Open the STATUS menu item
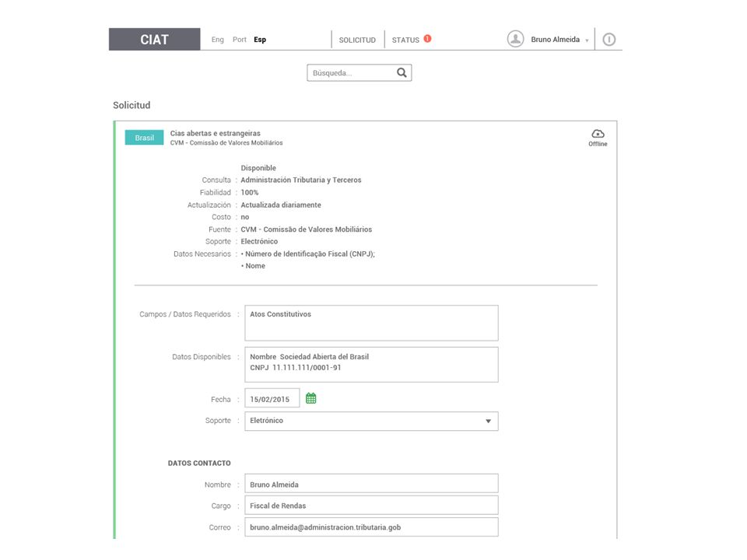The image size is (747, 560). [405, 40]
